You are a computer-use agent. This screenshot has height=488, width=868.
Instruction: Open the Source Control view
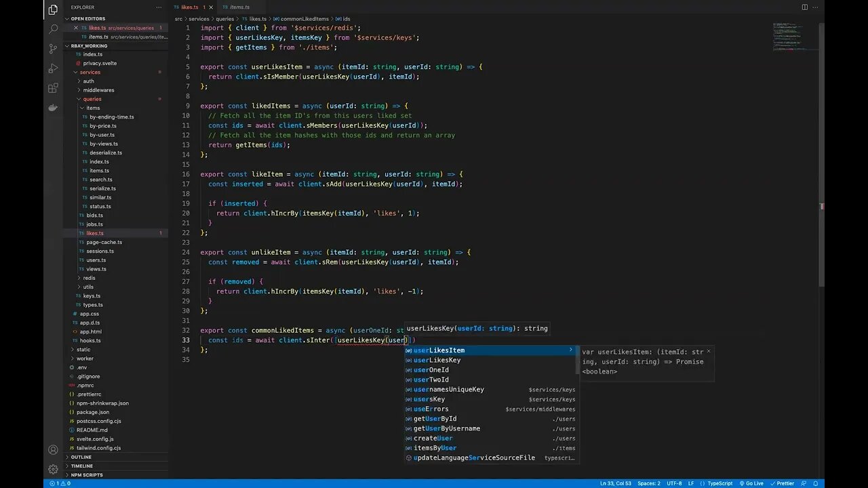53,49
